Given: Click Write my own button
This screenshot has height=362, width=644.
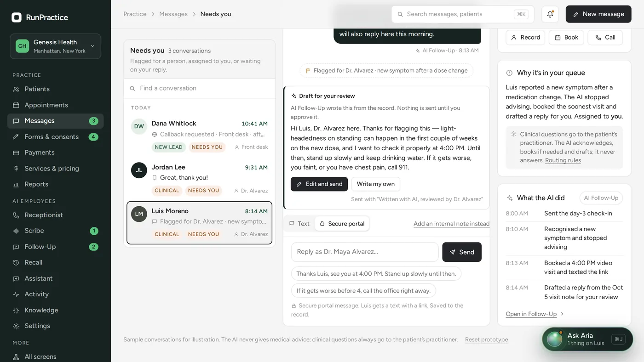Looking at the screenshot, I should pyautogui.click(x=376, y=184).
